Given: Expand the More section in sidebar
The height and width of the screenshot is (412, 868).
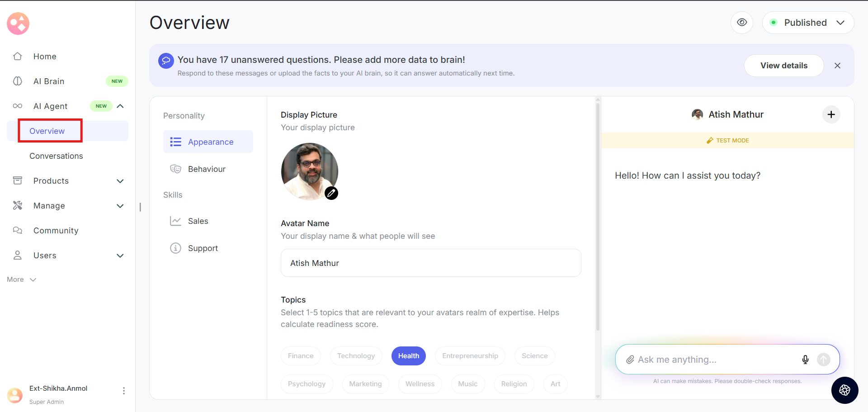Looking at the screenshot, I should pos(21,279).
